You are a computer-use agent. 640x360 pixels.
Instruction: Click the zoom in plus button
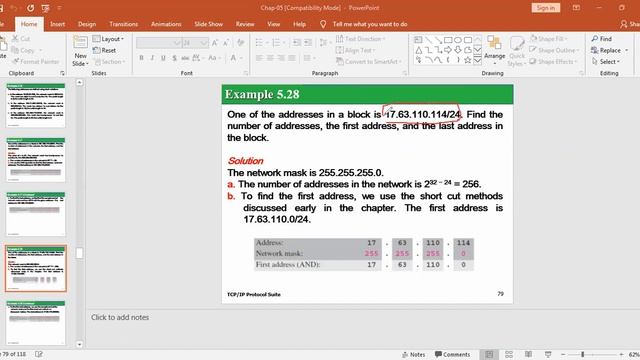(x=621, y=354)
